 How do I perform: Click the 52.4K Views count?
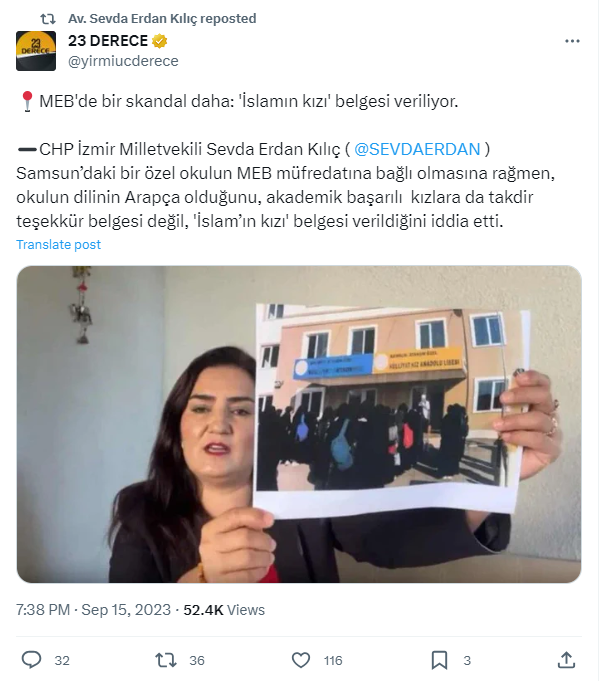(x=224, y=610)
